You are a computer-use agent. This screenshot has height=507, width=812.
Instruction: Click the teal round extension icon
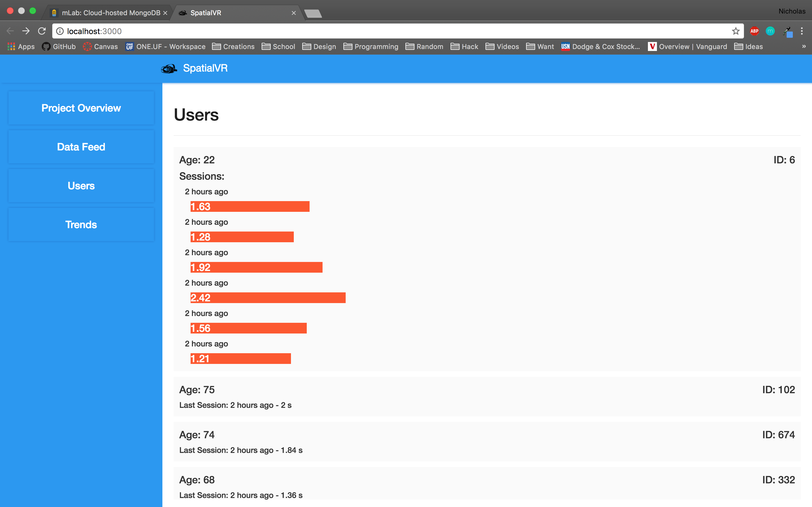pos(770,31)
